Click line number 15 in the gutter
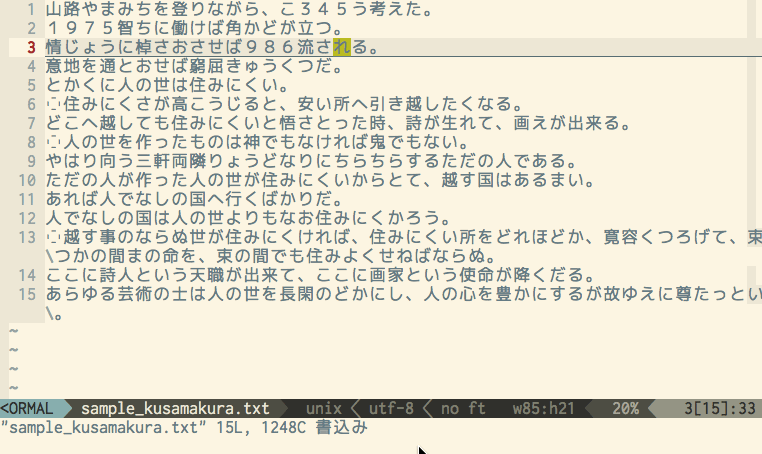 (x=27, y=294)
